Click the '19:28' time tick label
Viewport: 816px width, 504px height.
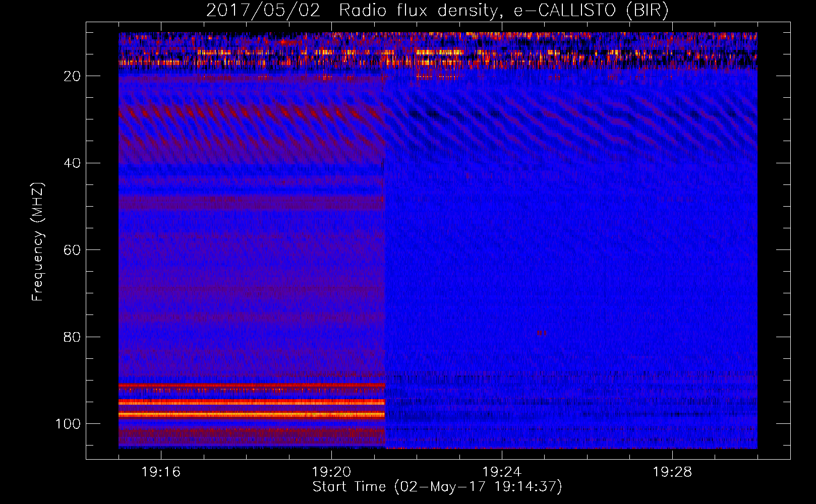[x=672, y=472]
